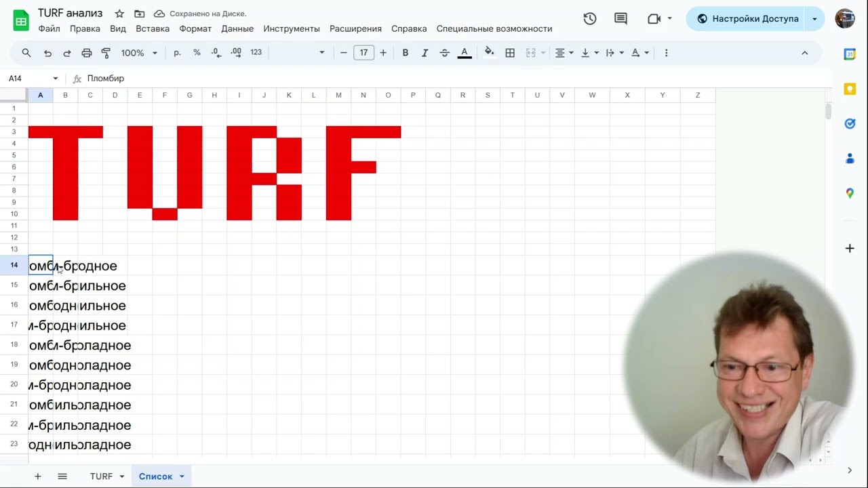Activate the paint format tool
This screenshot has height=488, width=868.
(x=106, y=52)
